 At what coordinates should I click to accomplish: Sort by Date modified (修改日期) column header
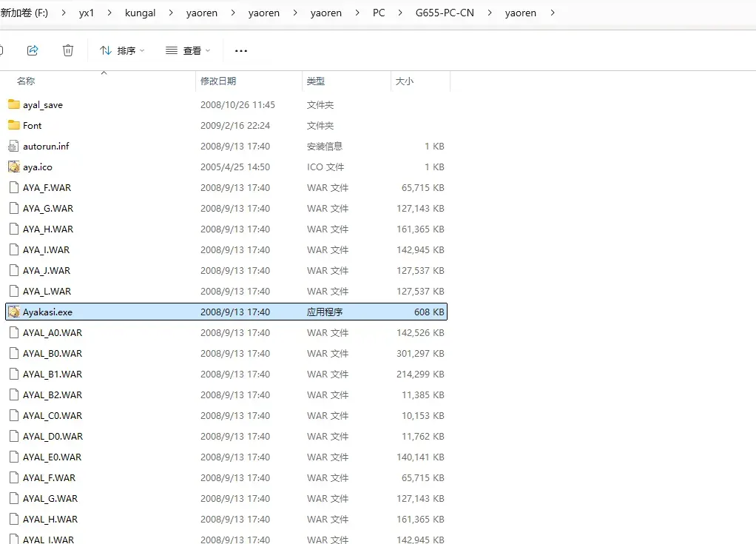(218, 81)
